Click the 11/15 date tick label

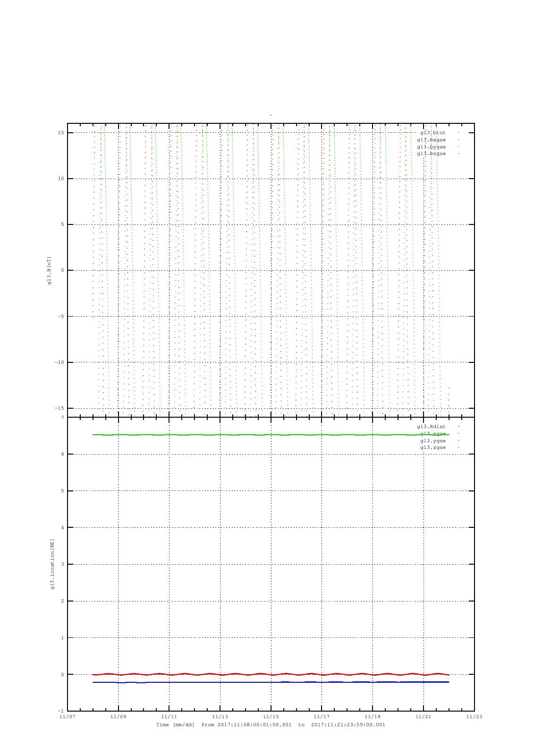(271, 717)
